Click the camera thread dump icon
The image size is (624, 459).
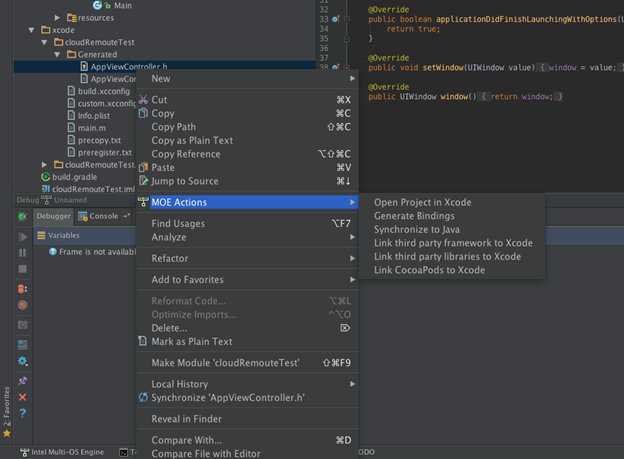(x=23, y=325)
